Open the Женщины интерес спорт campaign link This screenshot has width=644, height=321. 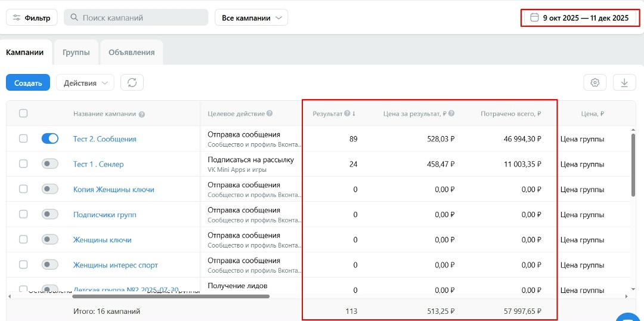coord(116,265)
